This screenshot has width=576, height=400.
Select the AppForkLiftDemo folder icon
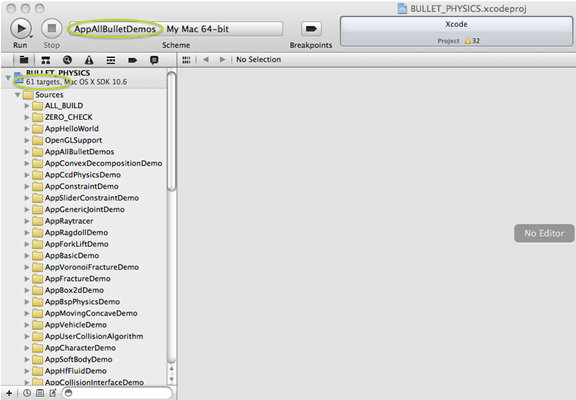[37, 244]
